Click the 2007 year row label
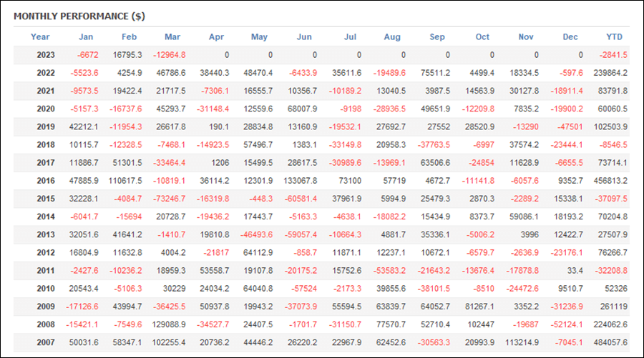This screenshot has height=358, width=644. coord(46,342)
